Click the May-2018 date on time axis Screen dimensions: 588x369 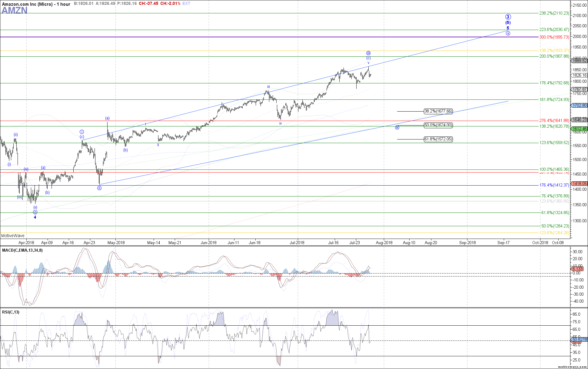click(116, 243)
